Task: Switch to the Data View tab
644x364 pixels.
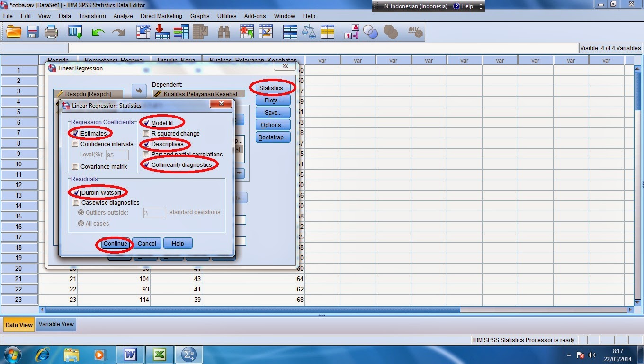Action: pos(19,325)
